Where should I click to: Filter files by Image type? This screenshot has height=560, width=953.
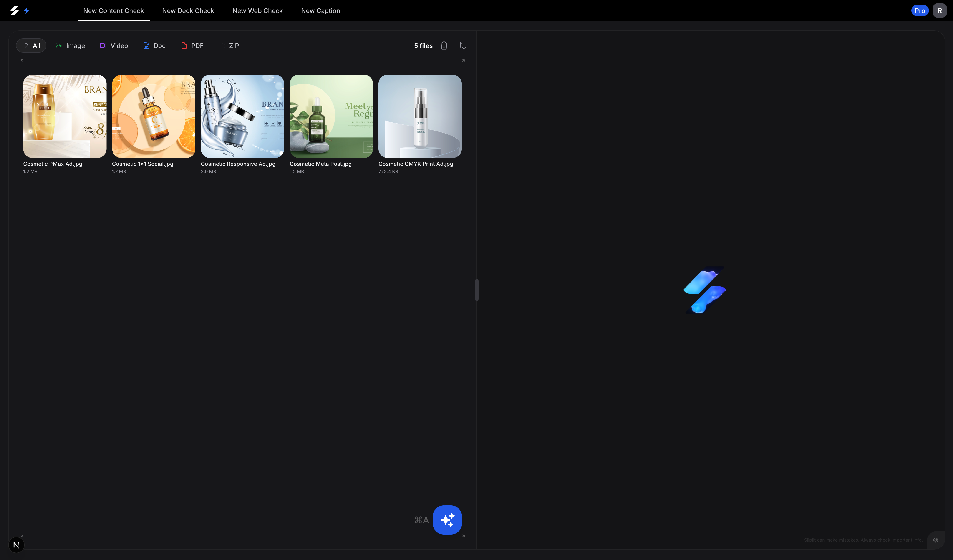70,46
